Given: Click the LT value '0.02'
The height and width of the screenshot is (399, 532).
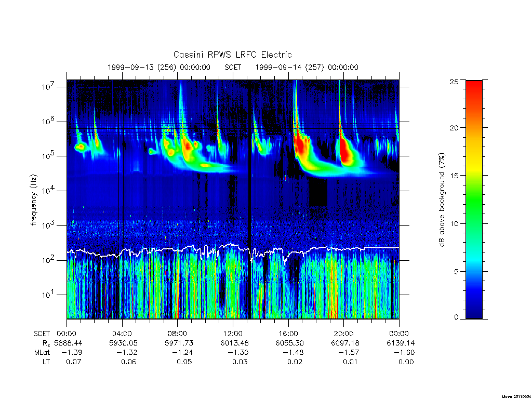Looking at the screenshot, I should pyautogui.click(x=295, y=362).
